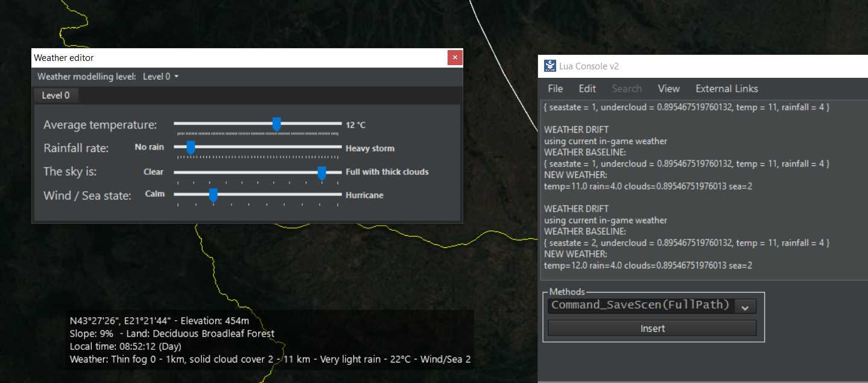Click the 'Wind / Sea state:' label
Screen dimensions: 868x383
(x=87, y=195)
